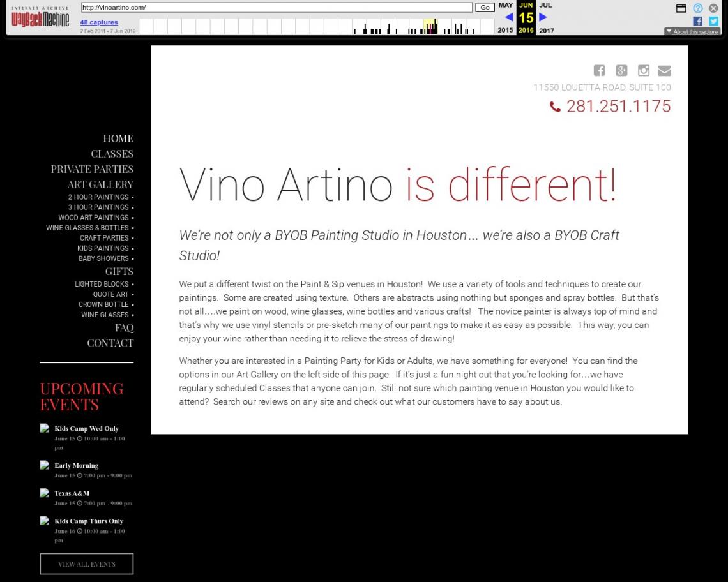728x582 pixels.
Task: Select Quote Art gift submenu
Action: pos(110,294)
